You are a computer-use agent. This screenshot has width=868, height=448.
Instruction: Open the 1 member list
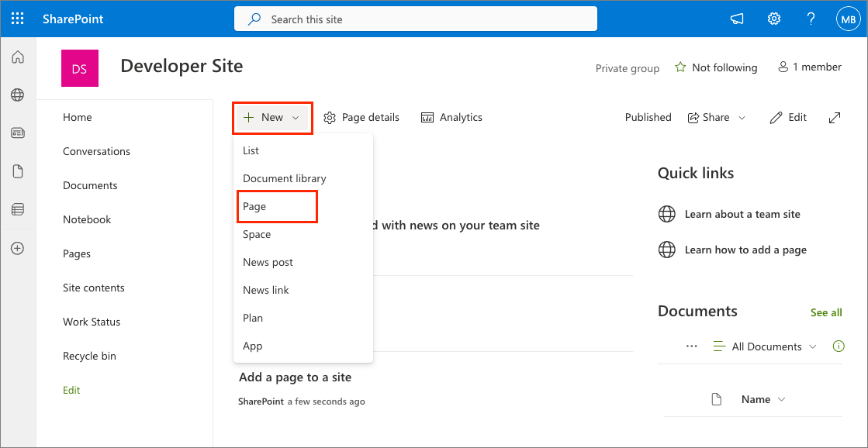[810, 67]
